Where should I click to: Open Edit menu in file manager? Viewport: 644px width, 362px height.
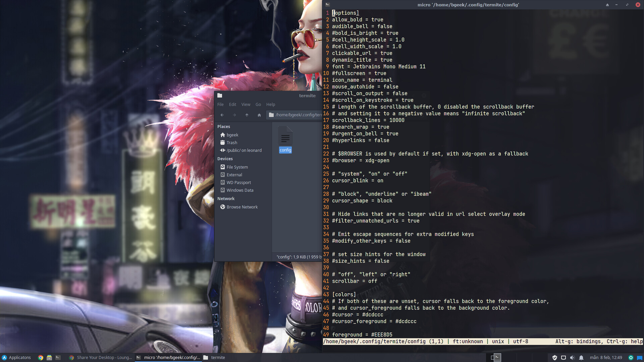click(x=232, y=104)
